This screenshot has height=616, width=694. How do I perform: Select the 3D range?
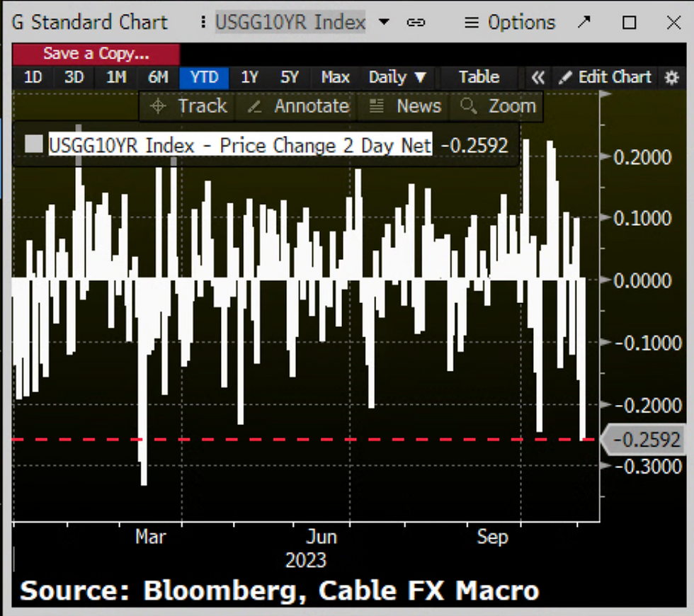pos(74,78)
